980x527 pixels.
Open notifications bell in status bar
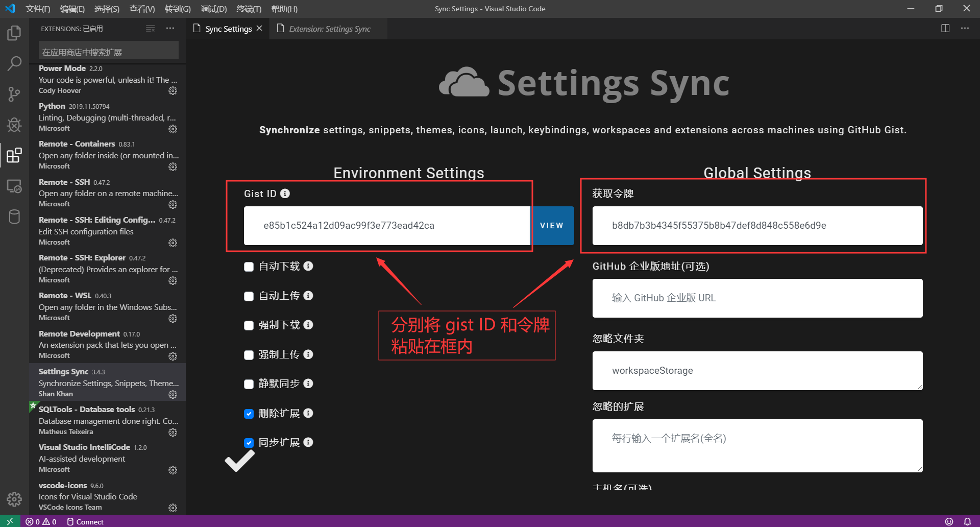point(967,521)
